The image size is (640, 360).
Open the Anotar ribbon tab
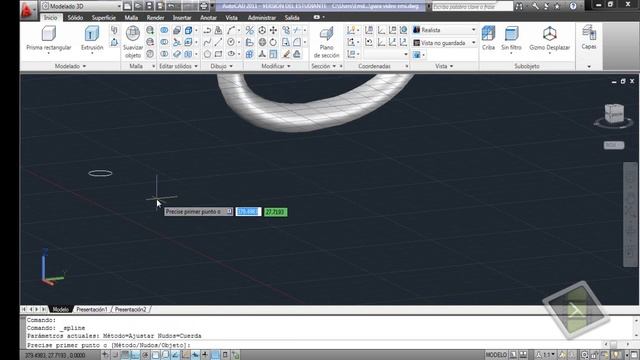pyautogui.click(x=208, y=18)
